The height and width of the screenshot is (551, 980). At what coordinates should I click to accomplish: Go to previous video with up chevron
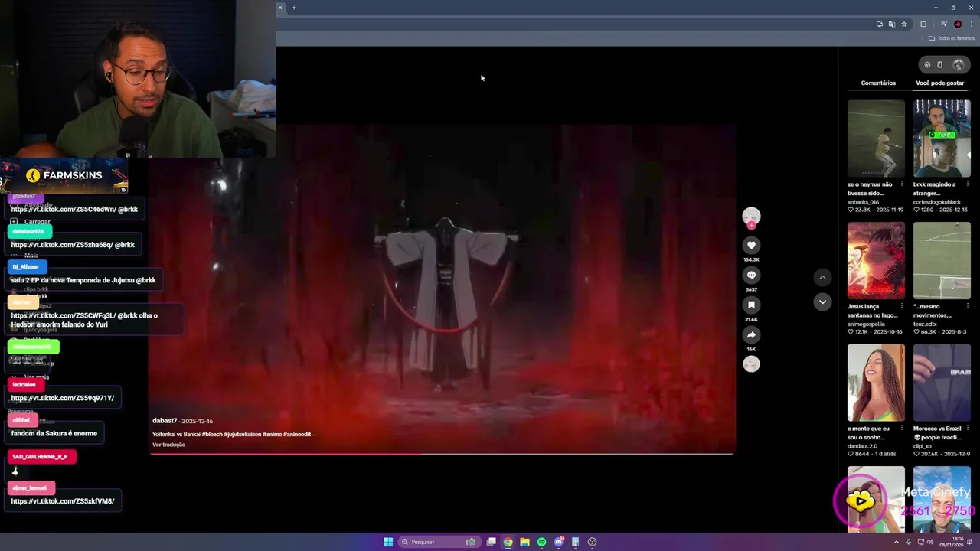pyautogui.click(x=822, y=277)
